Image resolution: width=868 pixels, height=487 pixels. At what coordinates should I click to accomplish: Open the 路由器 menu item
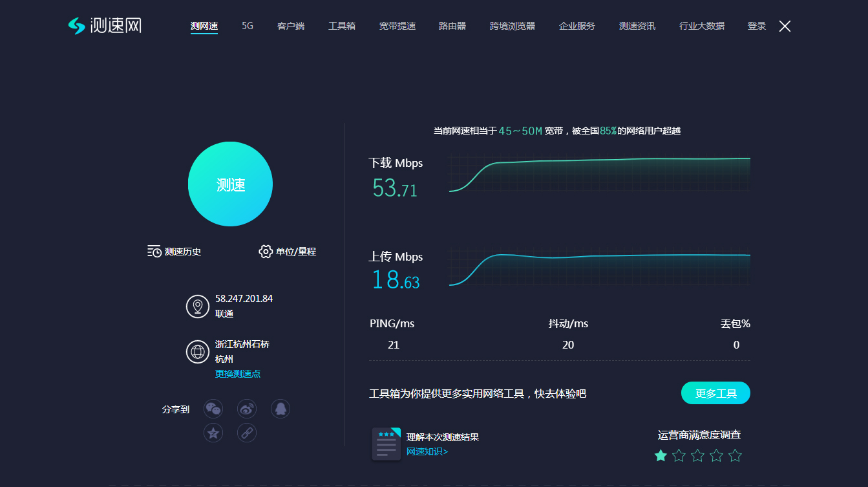coord(452,27)
